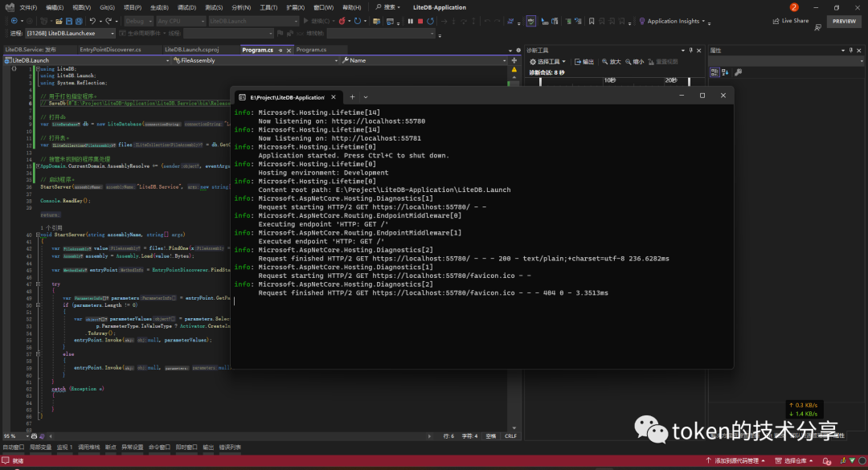Open the process dropdown showing LiteDB.Launch.exe
The width and height of the screenshot is (868, 470).
coord(70,33)
